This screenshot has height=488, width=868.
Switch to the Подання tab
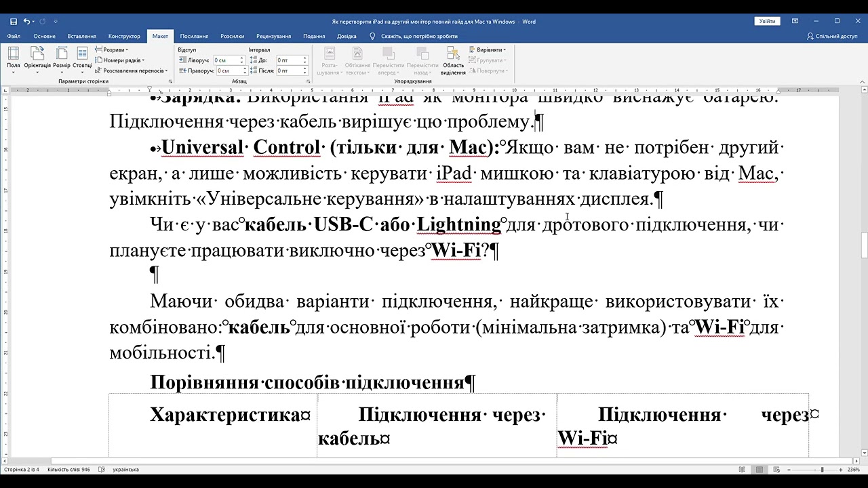(x=314, y=36)
